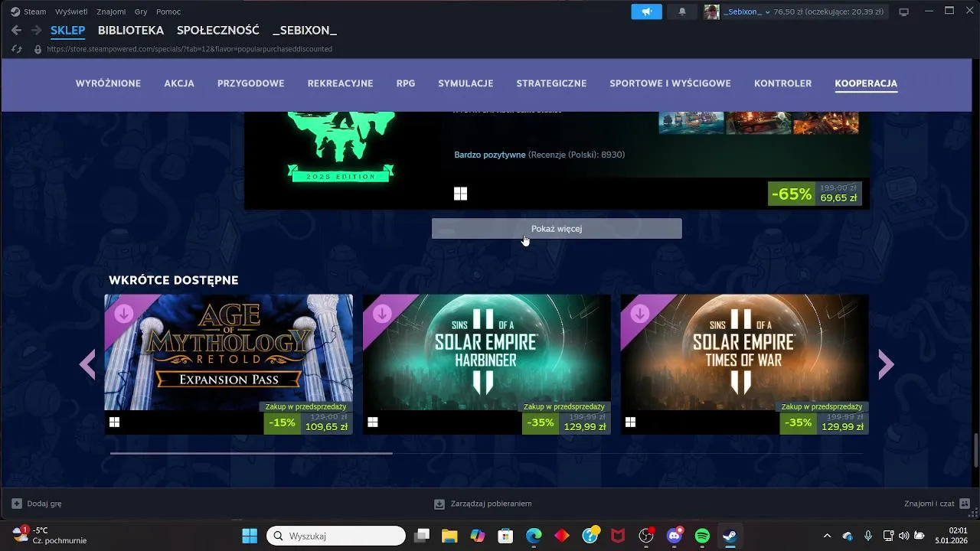Select the RPG category tab

point(406,83)
